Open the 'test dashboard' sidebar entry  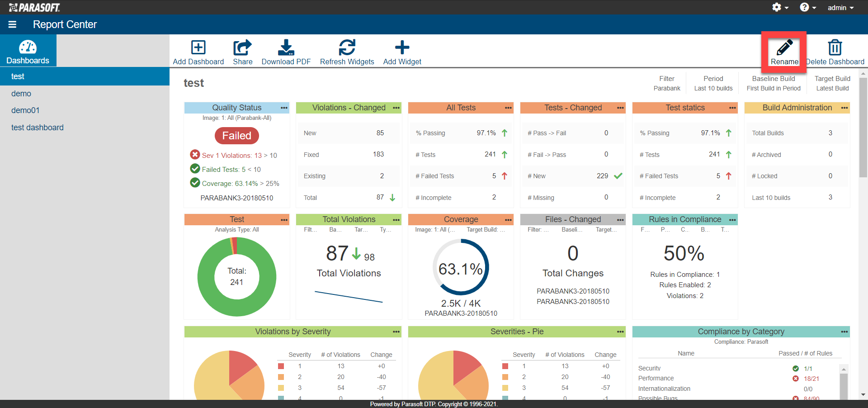click(38, 128)
